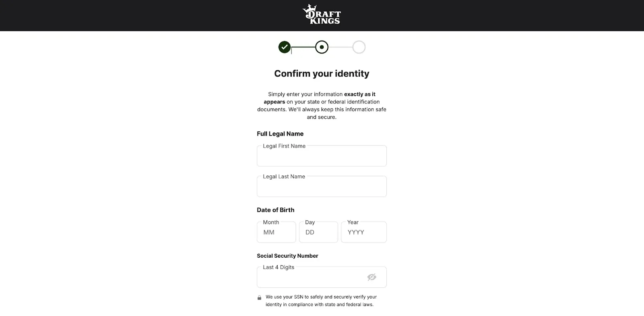Image resolution: width=644 pixels, height=316 pixels.
Task: Click the progress line between steps one and two
Action: click(303, 47)
